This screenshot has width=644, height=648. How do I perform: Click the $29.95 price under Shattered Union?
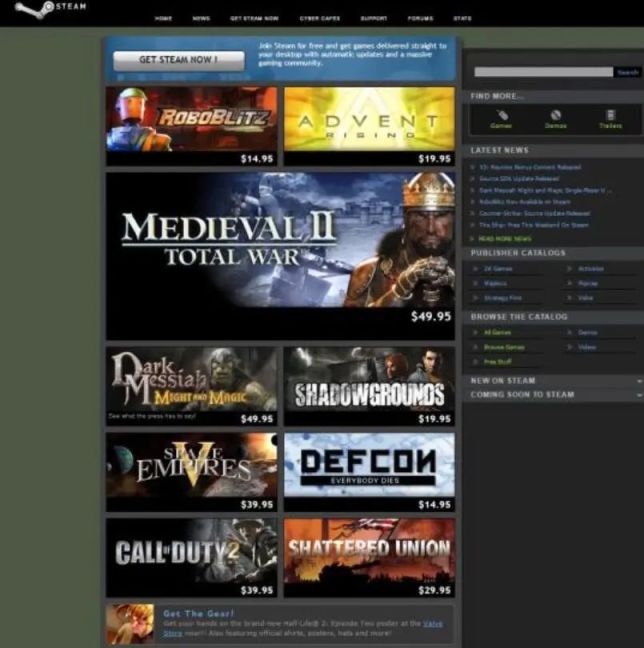click(434, 591)
